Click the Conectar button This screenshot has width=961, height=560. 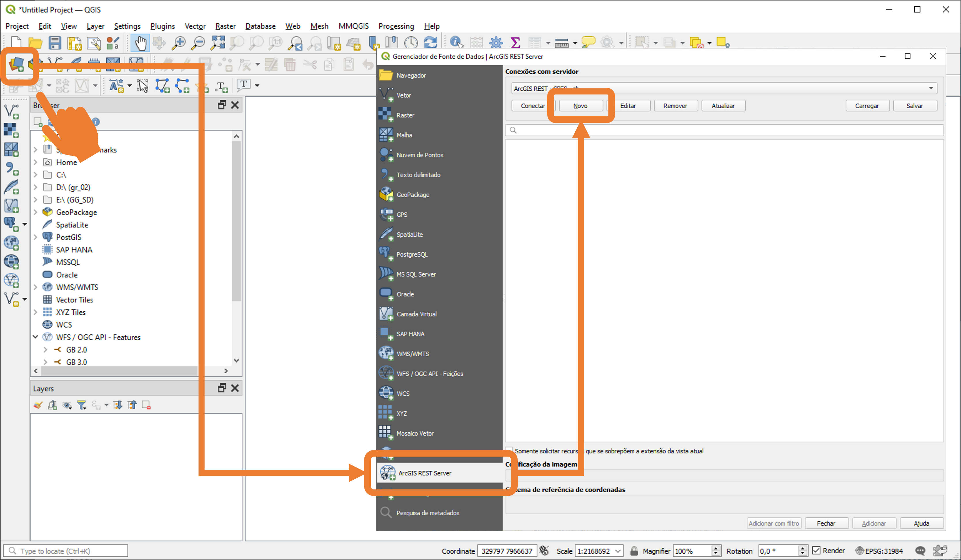coord(533,106)
